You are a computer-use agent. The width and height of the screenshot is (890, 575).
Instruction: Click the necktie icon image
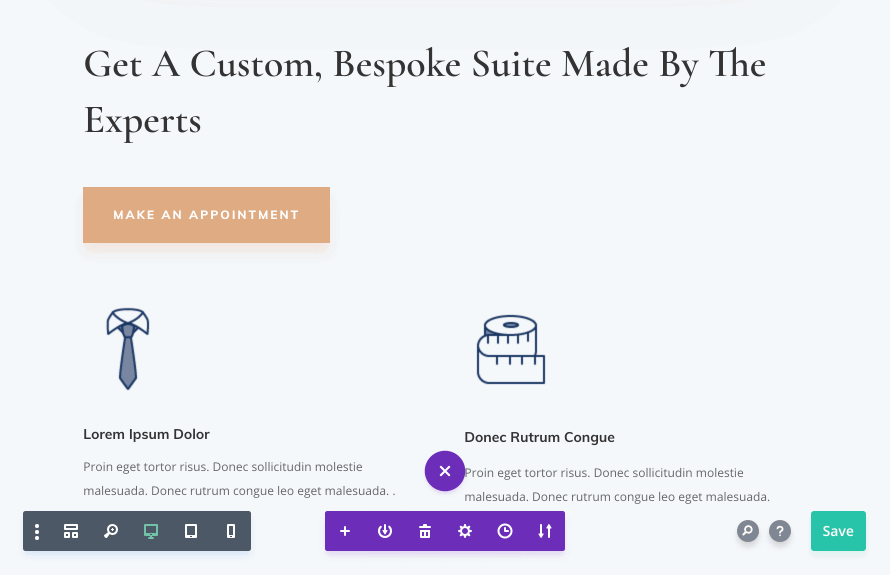(x=128, y=348)
